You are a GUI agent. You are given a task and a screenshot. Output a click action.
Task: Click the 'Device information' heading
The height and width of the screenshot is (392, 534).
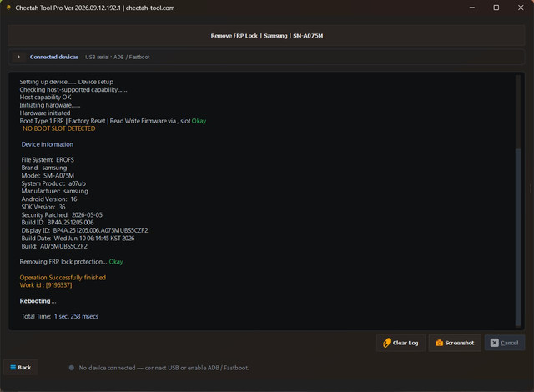coord(47,144)
